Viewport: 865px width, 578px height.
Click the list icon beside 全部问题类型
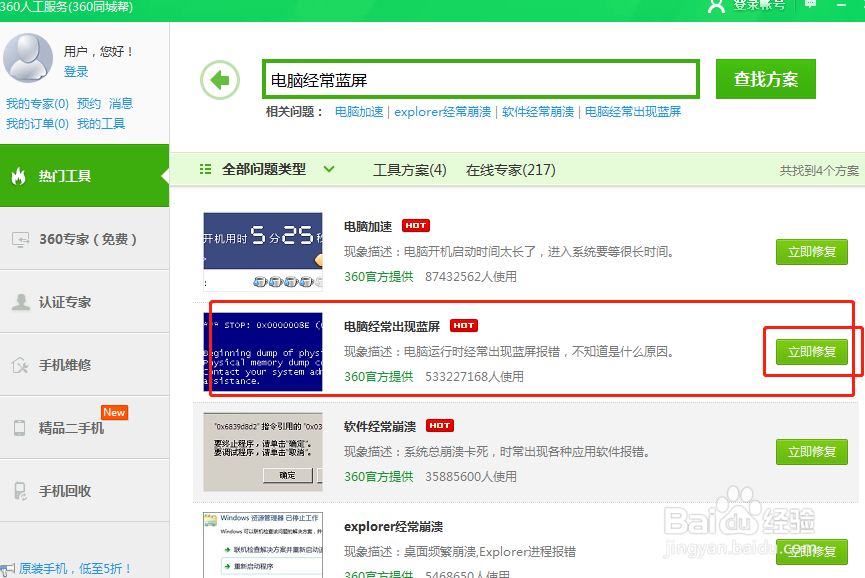[205, 169]
